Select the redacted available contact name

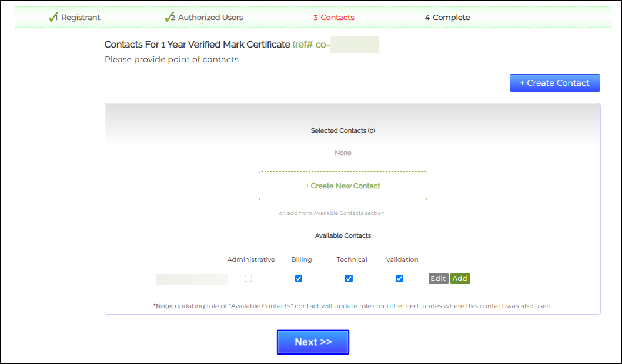pos(192,279)
